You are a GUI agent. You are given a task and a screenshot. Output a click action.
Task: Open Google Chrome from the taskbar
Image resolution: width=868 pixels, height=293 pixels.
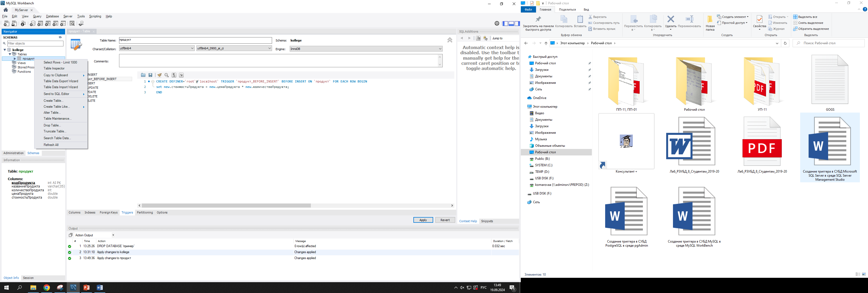point(46,287)
